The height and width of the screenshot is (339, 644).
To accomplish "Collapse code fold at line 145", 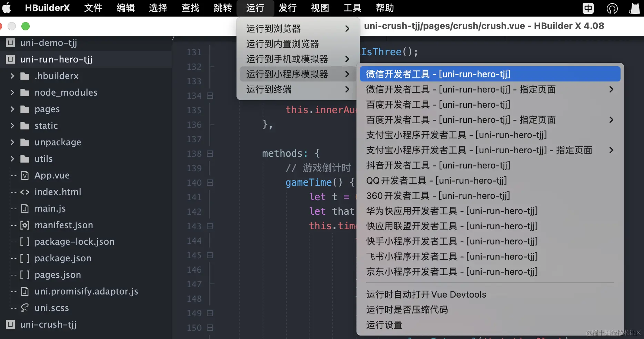I will pos(210,255).
